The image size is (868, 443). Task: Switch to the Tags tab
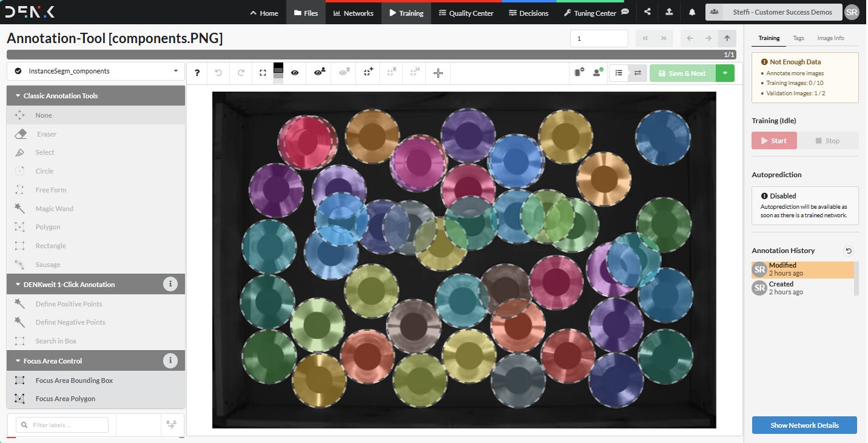point(798,38)
